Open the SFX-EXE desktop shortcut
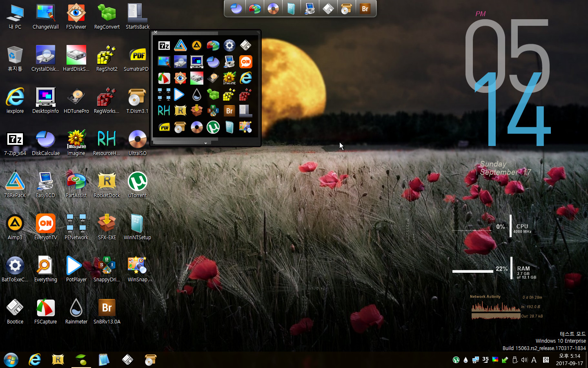The height and width of the screenshot is (368, 588). [107, 227]
